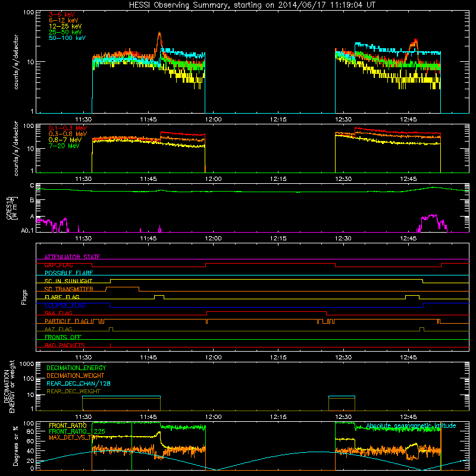
Task: Click the A0.1 tick label on GOES axis
Action: (x=27, y=231)
